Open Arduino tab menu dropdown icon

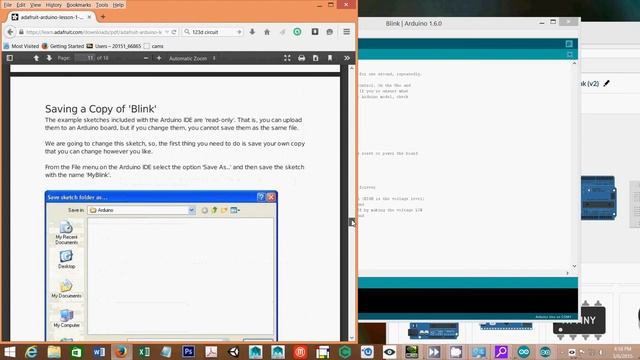click(570, 54)
